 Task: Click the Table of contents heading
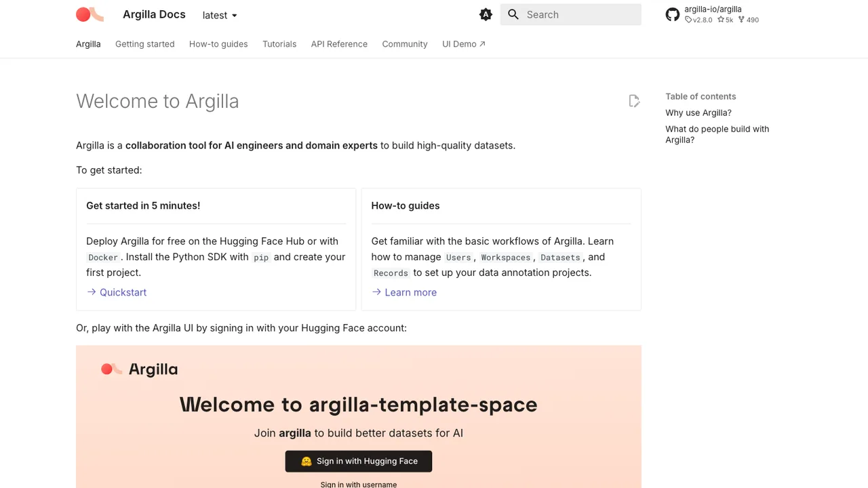coord(701,97)
